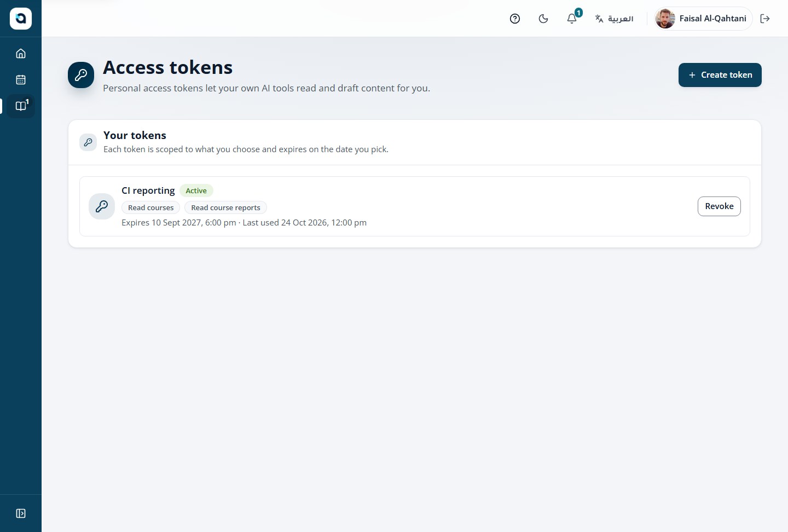Click the Active status badge
788x532 pixels.
tap(196, 190)
